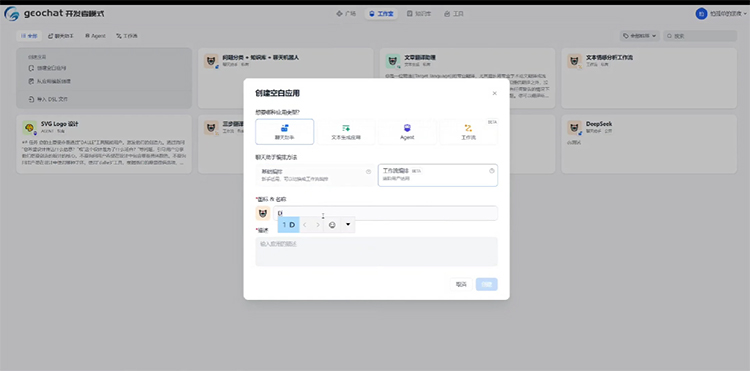The image size is (750, 371).
Task: Click the user avatar in the top-right corner
Action: click(701, 14)
